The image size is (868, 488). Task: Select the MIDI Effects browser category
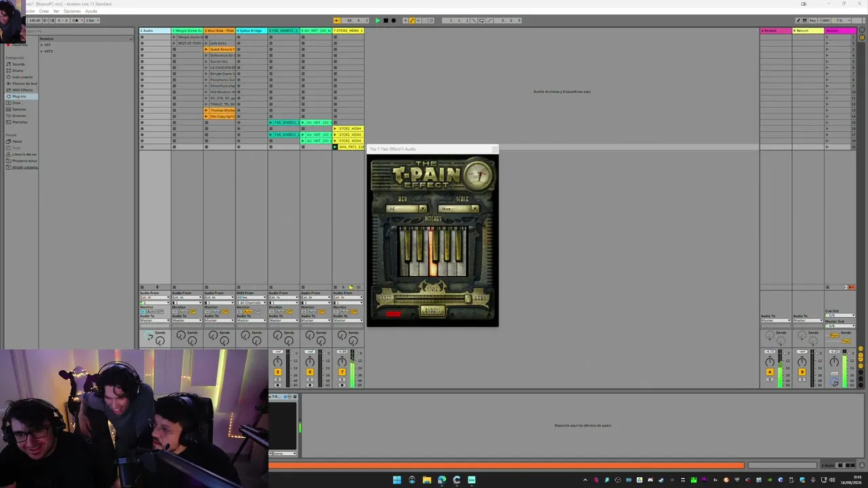[x=22, y=90]
